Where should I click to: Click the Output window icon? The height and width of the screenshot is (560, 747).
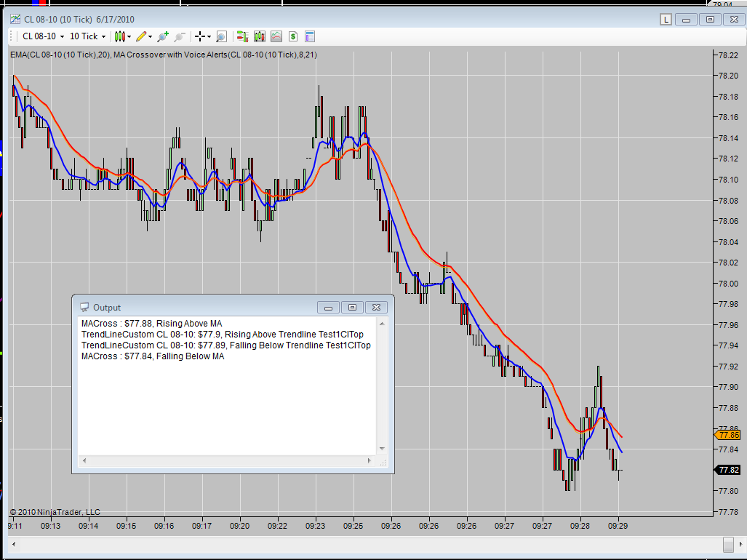coord(84,307)
